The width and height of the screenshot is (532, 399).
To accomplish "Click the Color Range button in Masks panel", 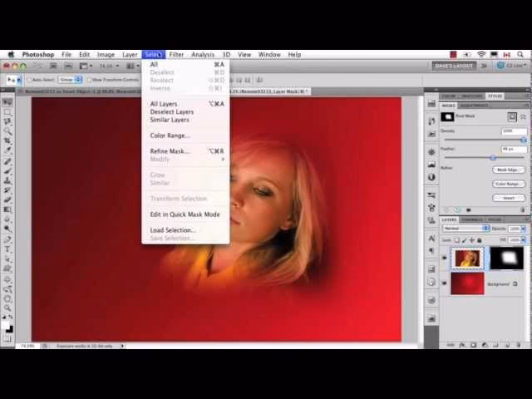I will click(508, 184).
